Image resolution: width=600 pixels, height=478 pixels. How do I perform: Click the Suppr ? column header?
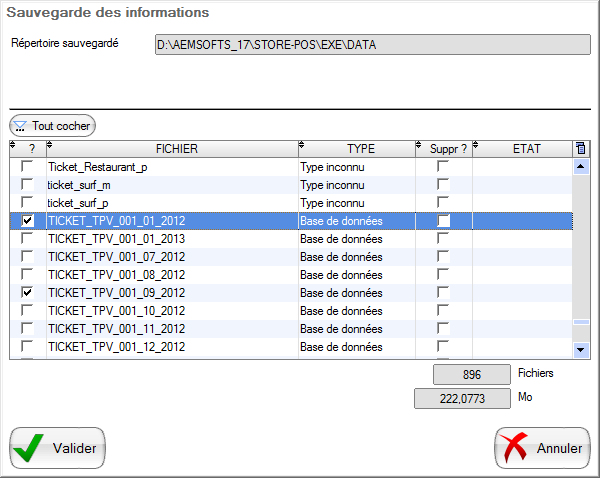tap(447, 149)
